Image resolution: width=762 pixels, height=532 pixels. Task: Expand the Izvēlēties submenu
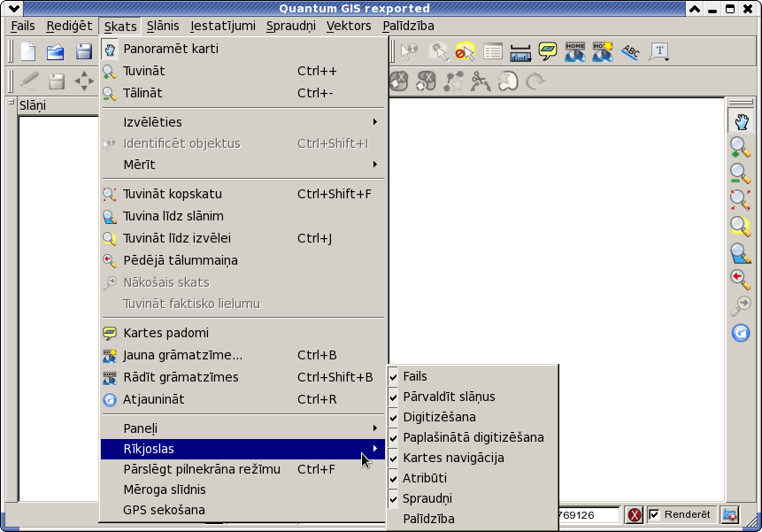pos(243,122)
